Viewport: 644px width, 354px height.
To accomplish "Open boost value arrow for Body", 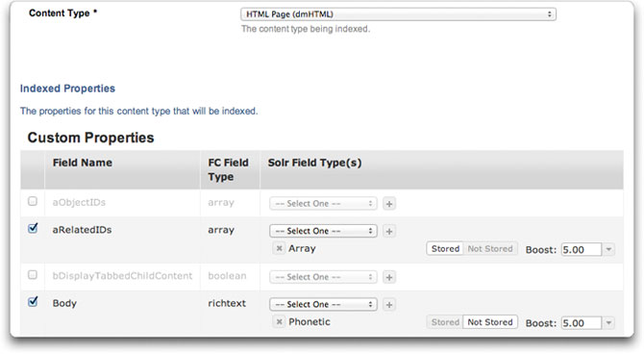I will point(608,323).
